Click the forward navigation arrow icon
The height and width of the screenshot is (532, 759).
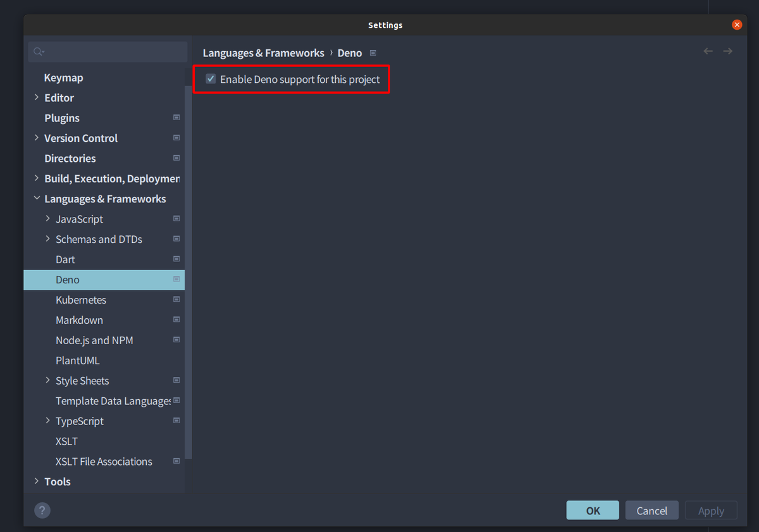coord(727,51)
